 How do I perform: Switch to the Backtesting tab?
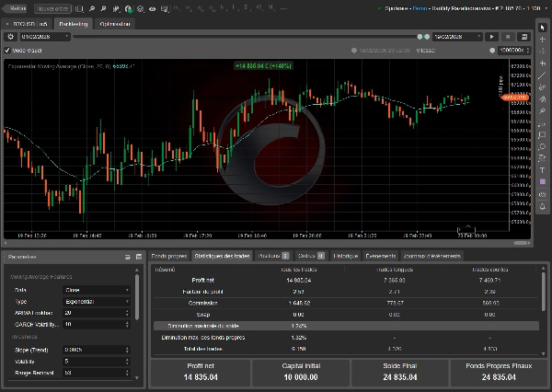point(74,24)
